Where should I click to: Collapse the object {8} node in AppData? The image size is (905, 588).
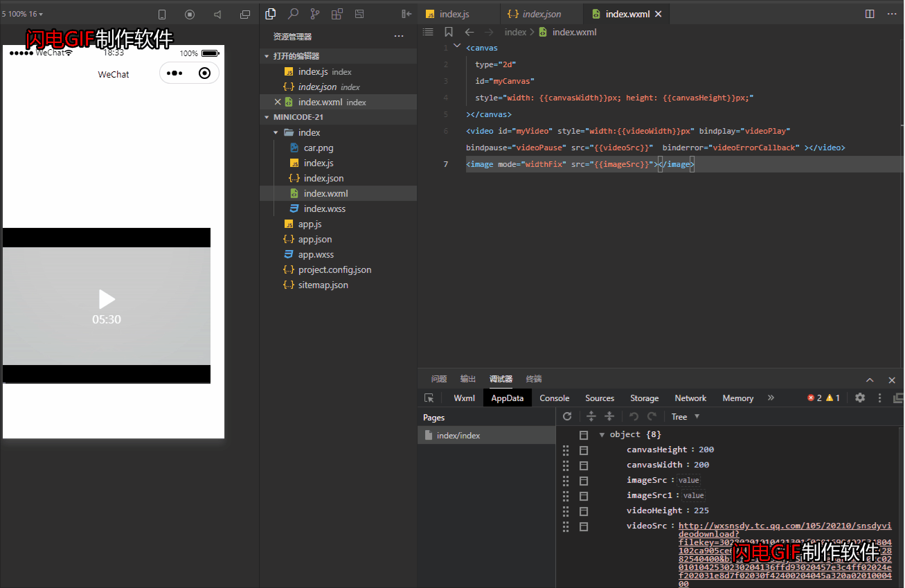pyautogui.click(x=602, y=434)
